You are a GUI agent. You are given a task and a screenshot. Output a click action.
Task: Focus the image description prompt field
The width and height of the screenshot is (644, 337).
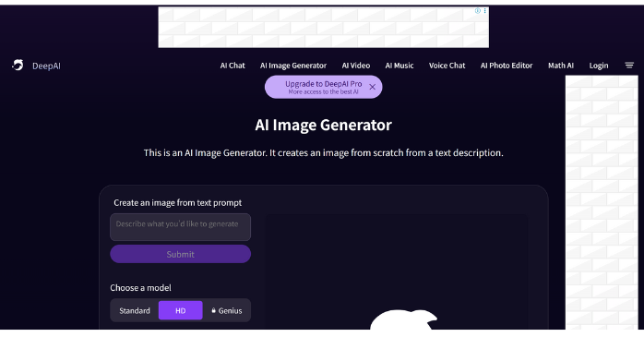180,227
